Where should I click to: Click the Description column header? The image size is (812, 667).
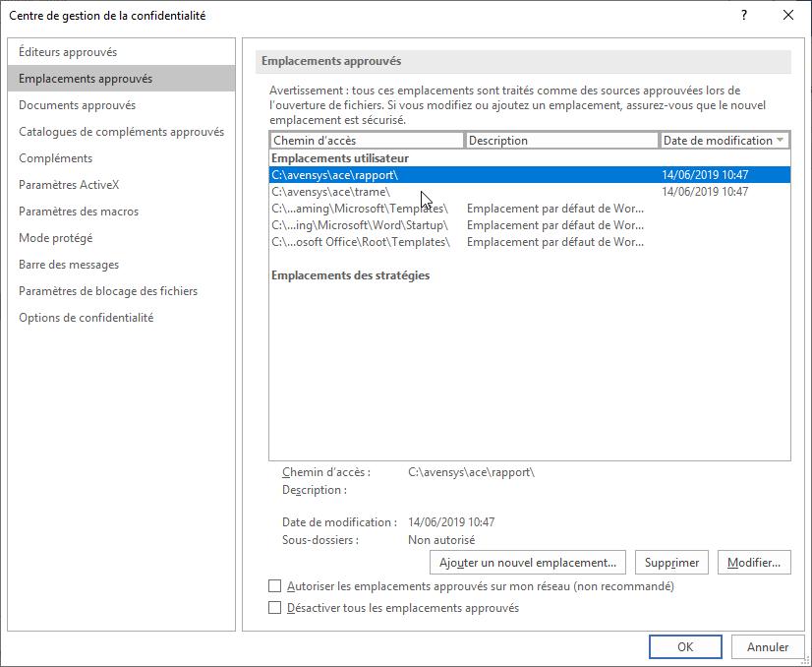(560, 141)
